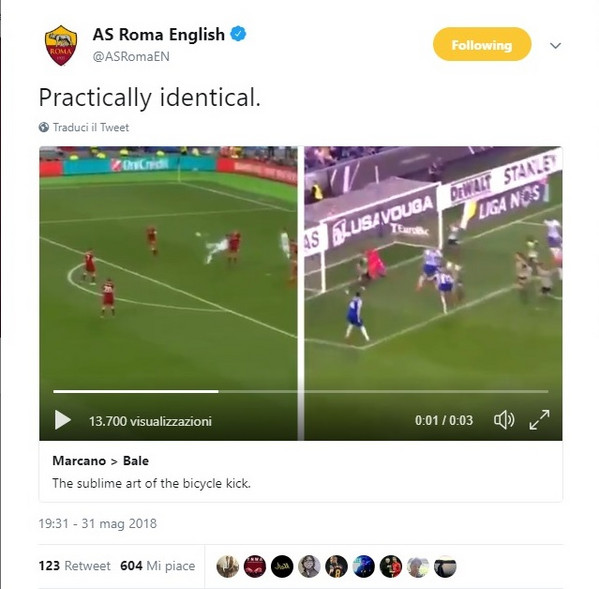
Task: Open the red-black second liker avatar
Action: coord(255,566)
